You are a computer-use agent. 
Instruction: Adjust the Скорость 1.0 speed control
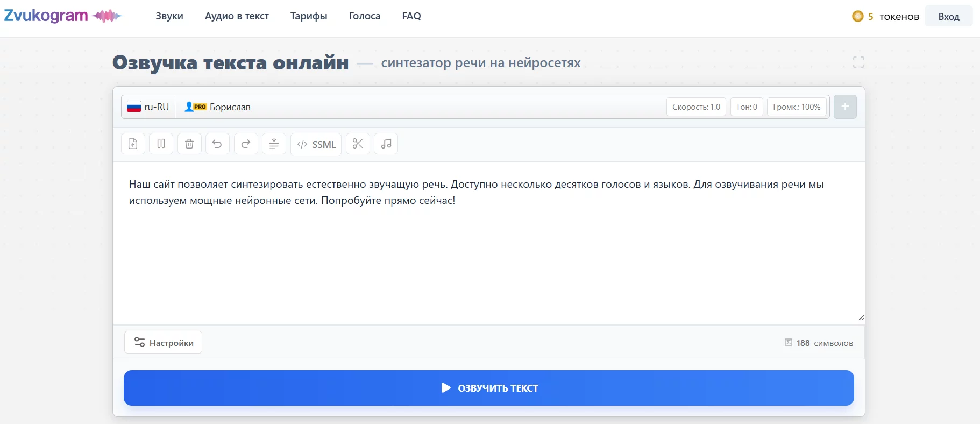696,107
